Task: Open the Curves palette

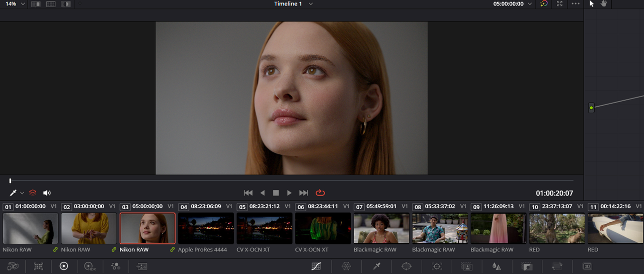Action: pyautogui.click(x=316, y=266)
